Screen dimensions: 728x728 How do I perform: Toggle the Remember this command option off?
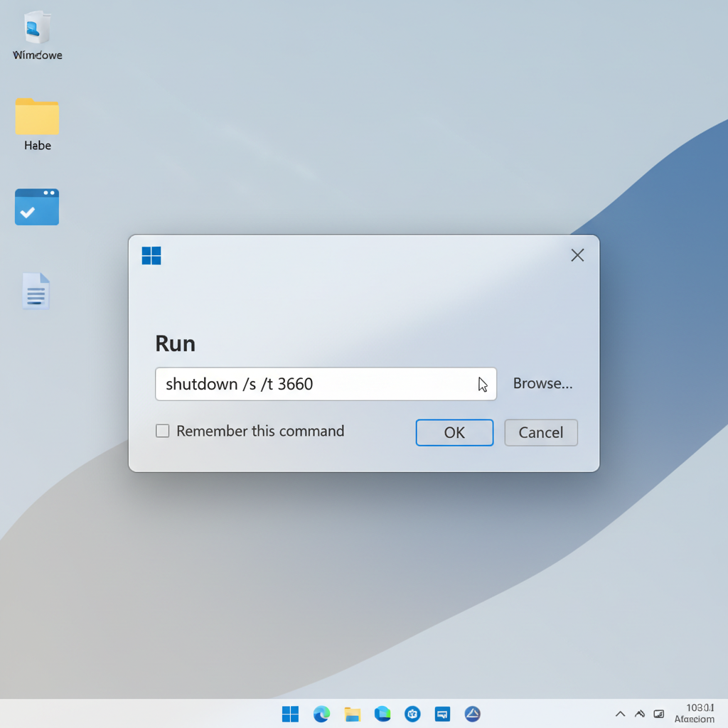(x=162, y=430)
